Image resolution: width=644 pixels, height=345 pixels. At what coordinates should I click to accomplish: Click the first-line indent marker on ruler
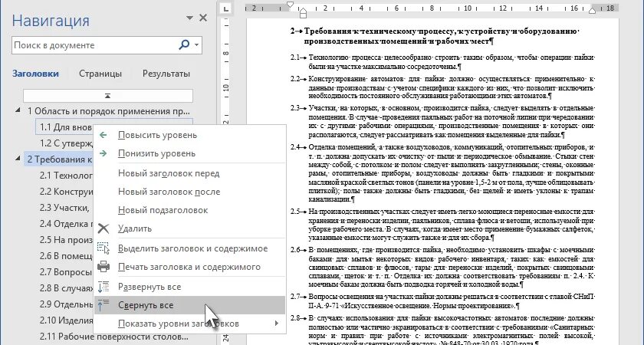290,5
